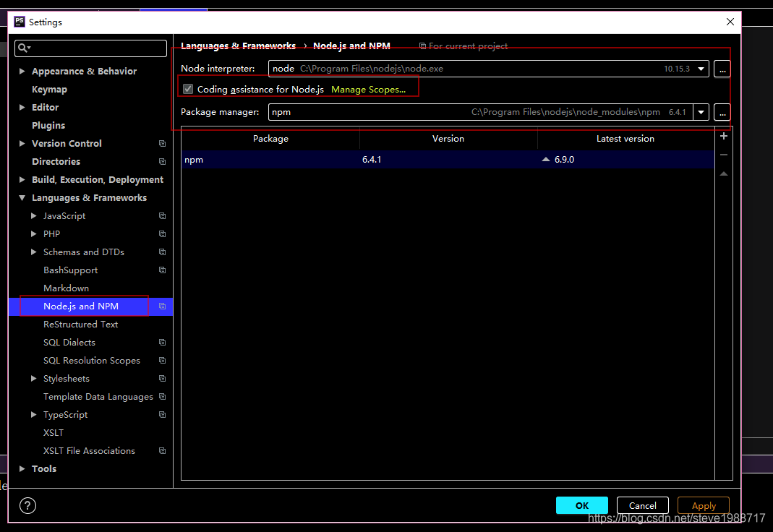
Task: Toggle Coding assistance for Node.js checkbox
Action: click(x=188, y=89)
